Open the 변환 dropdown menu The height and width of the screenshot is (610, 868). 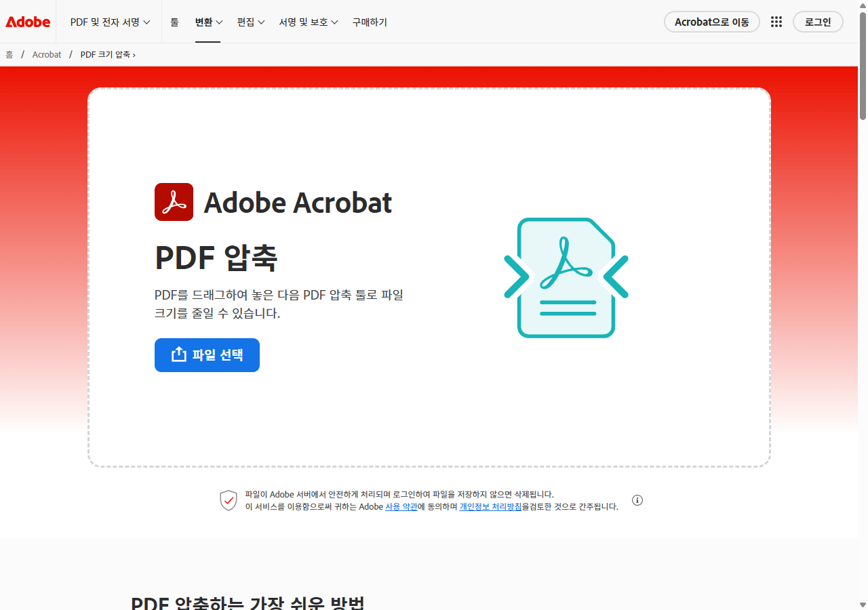(x=208, y=21)
